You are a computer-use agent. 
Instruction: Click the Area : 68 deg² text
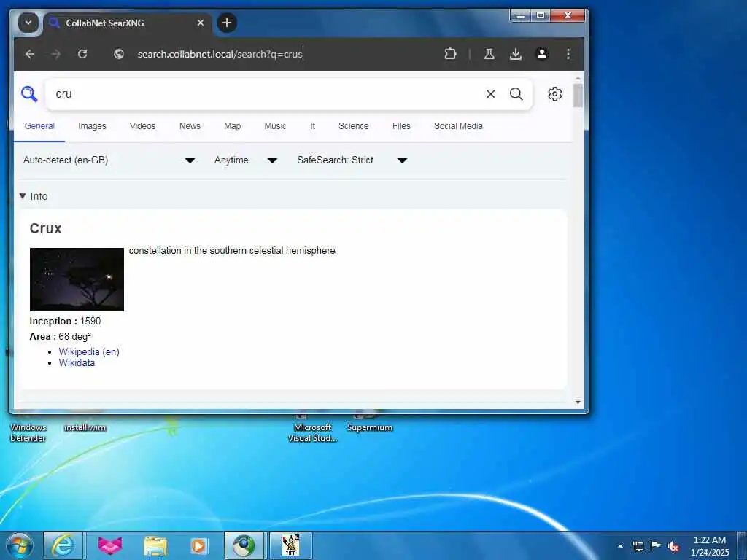tap(61, 337)
